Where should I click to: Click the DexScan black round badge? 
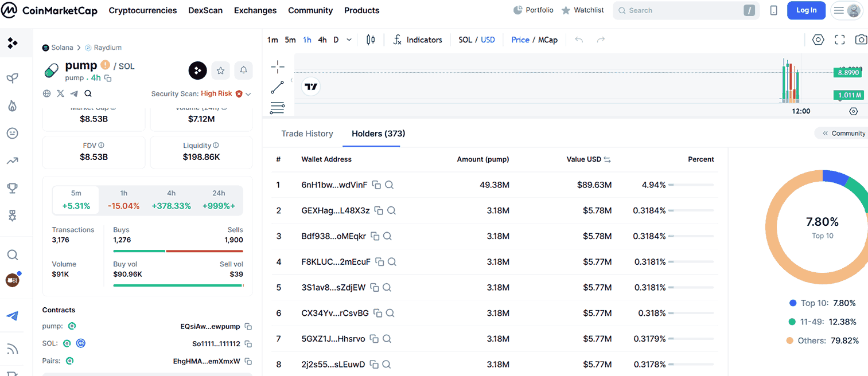pyautogui.click(x=198, y=70)
